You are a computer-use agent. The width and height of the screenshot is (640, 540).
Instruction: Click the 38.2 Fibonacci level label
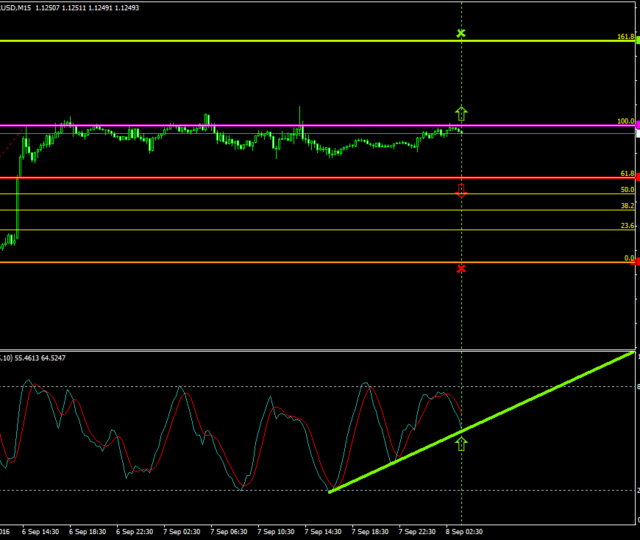[x=627, y=205]
